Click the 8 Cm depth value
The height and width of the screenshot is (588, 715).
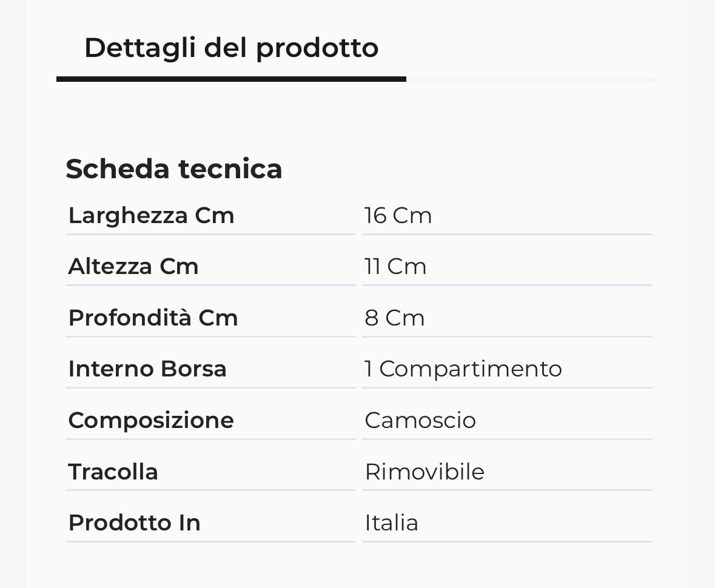(x=394, y=318)
